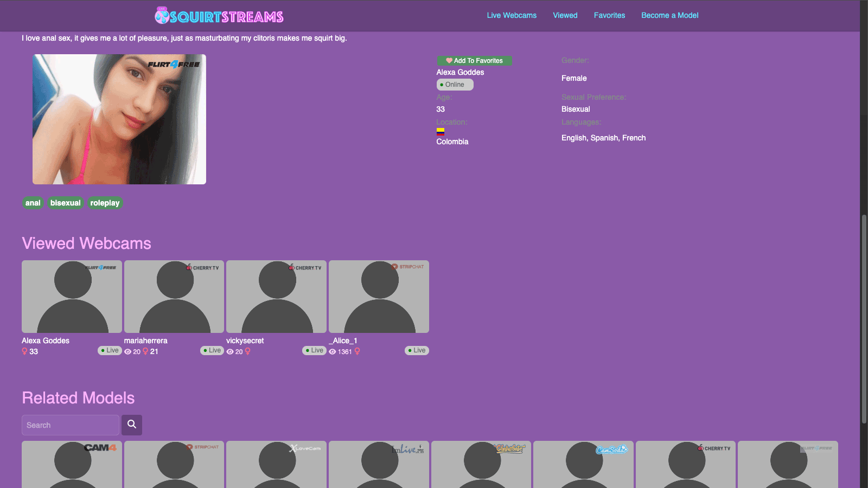Select the roleplay tag
The width and height of the screenshot is (868, 488).
click(105, 203)
